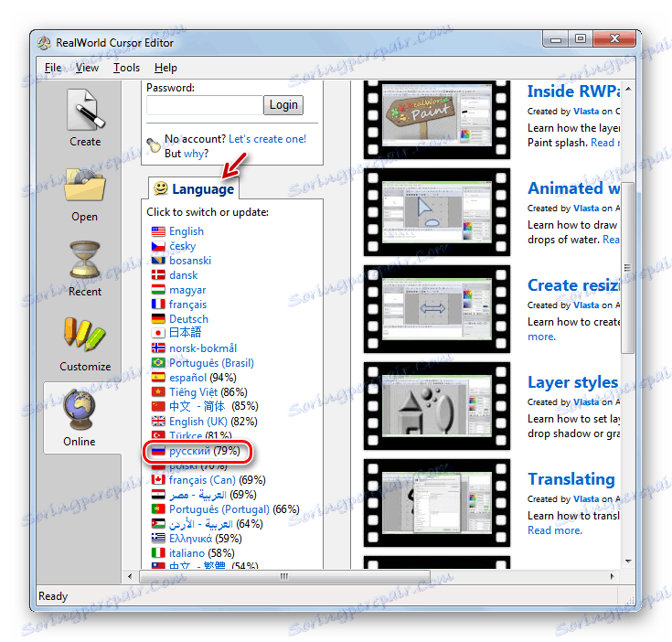Click the Portugal flag icon
672x642 pixels.
point(158,508)
